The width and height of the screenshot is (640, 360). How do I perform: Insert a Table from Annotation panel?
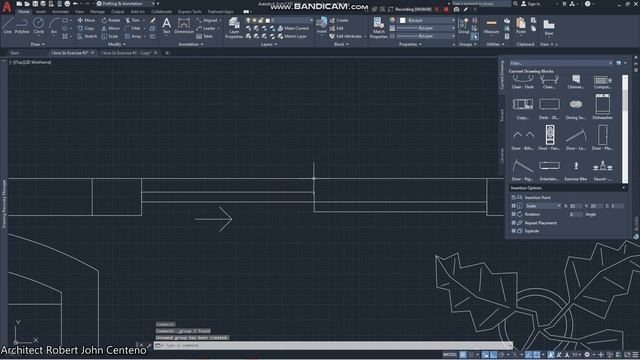click(204, 36)
